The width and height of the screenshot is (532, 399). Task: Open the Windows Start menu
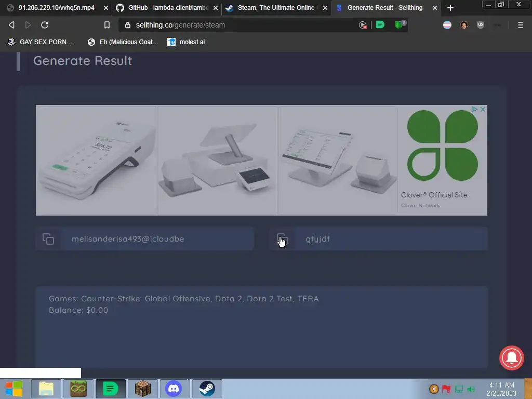(x=14, y=389)
